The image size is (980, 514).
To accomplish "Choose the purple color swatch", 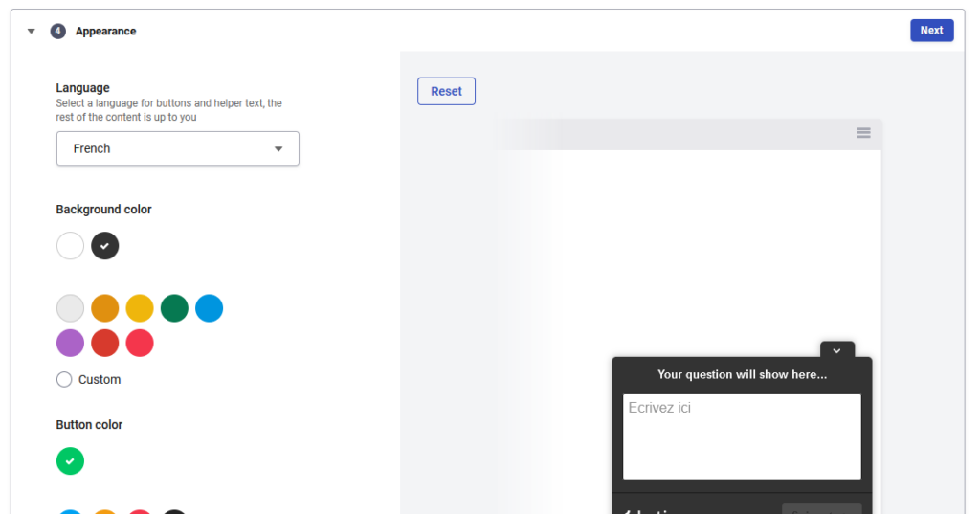I will coord(70,343).
